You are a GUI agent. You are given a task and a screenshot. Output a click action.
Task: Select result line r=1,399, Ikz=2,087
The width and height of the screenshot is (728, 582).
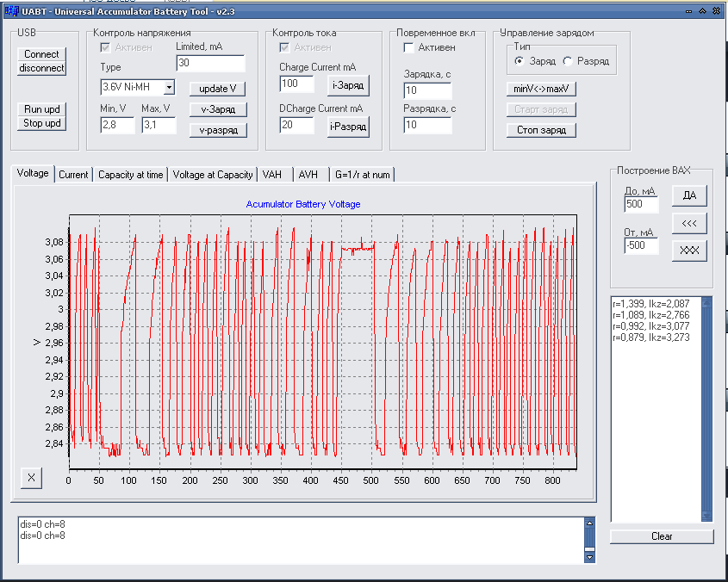(651, 304)
